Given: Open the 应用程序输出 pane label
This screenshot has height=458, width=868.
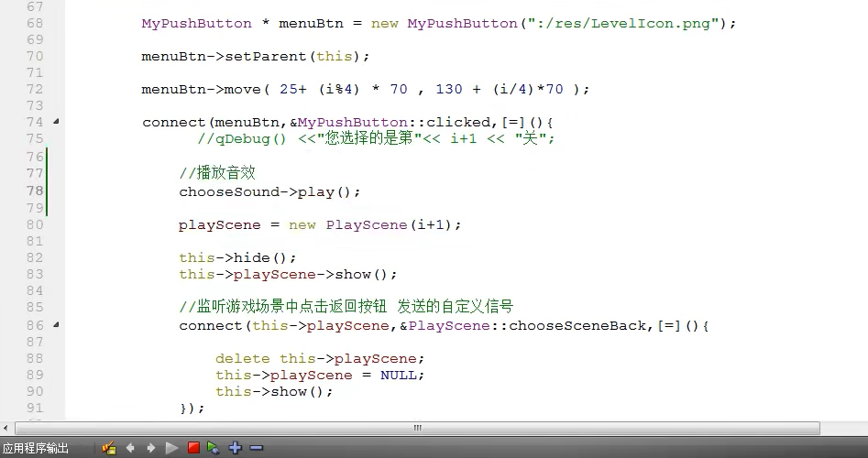Looking at the screenshot, I should (x=36, y=448).
